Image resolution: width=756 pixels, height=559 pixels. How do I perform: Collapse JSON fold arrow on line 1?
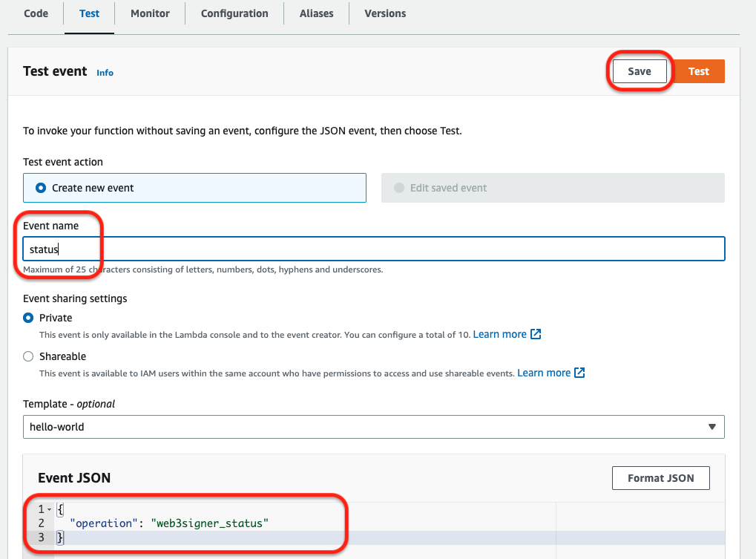coord(49,509)
